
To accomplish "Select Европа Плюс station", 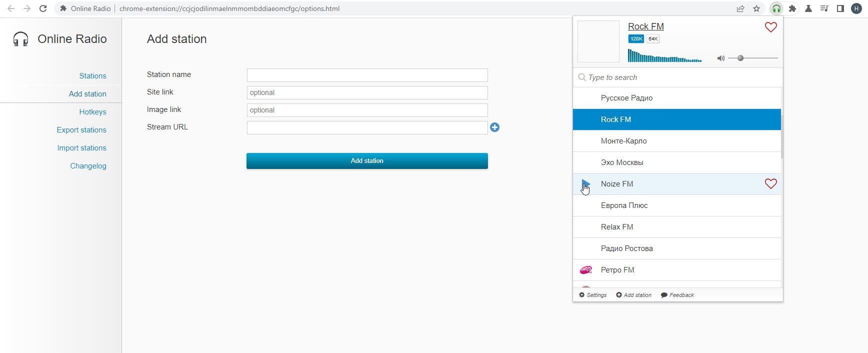I will click(x=677, y=205).
